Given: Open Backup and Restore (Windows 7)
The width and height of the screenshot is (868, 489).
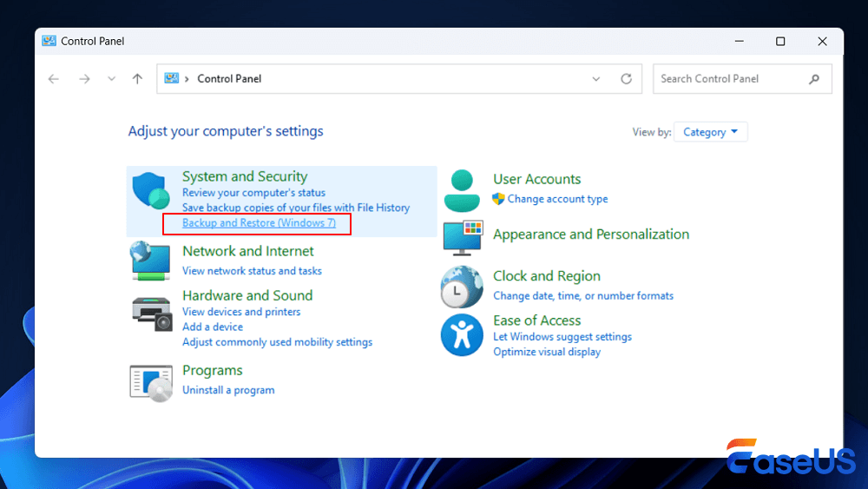Looking at the screenshot, I should (259, 223).
